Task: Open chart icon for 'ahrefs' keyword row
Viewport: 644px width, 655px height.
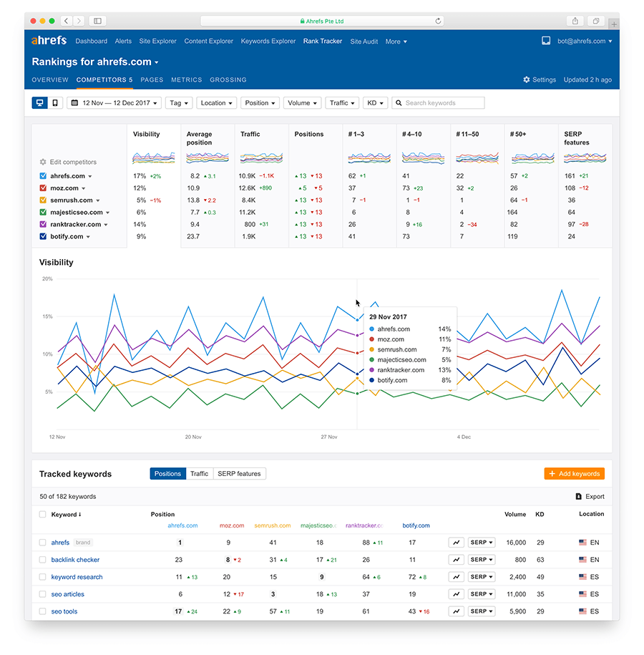Action: click(456, 543)
